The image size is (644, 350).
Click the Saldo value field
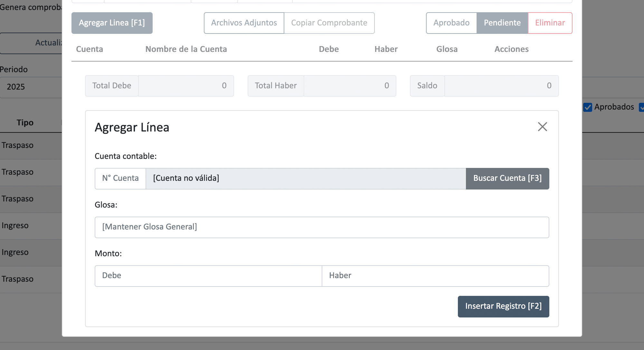pos(501,86)
